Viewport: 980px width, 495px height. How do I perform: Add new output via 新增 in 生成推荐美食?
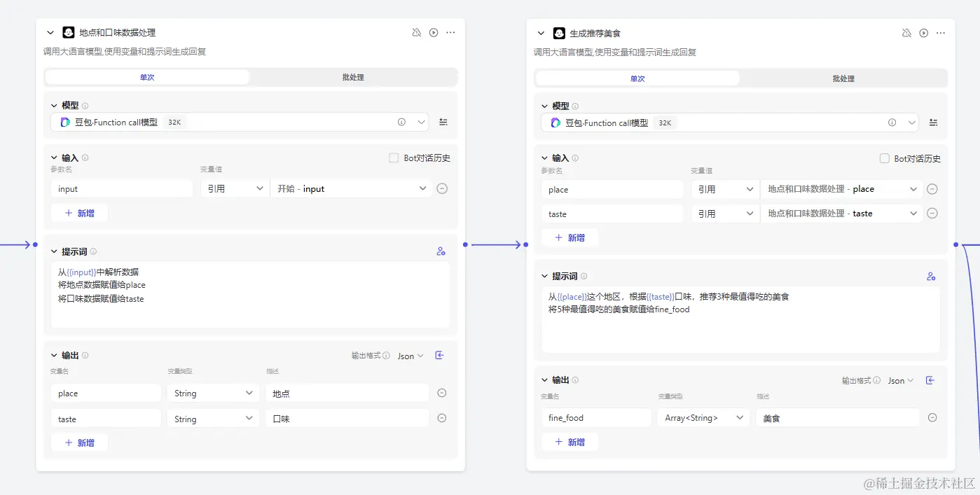pyautogui.click(x=570, y=442)
